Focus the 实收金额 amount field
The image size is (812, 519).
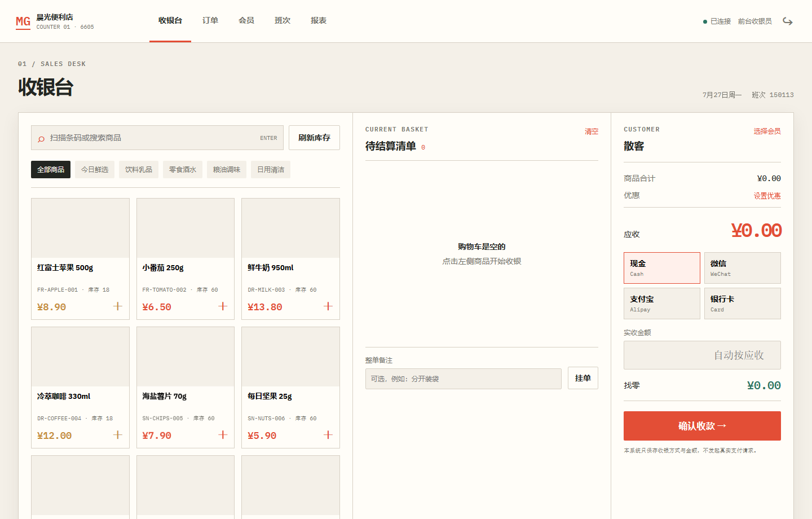tap(702, 355)
